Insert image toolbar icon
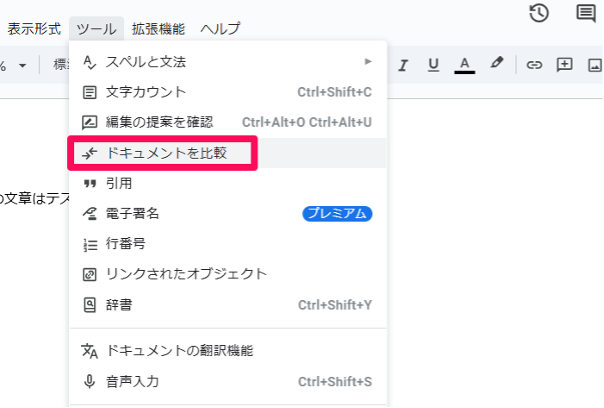 pyautogui.click(x=595, y=65)
